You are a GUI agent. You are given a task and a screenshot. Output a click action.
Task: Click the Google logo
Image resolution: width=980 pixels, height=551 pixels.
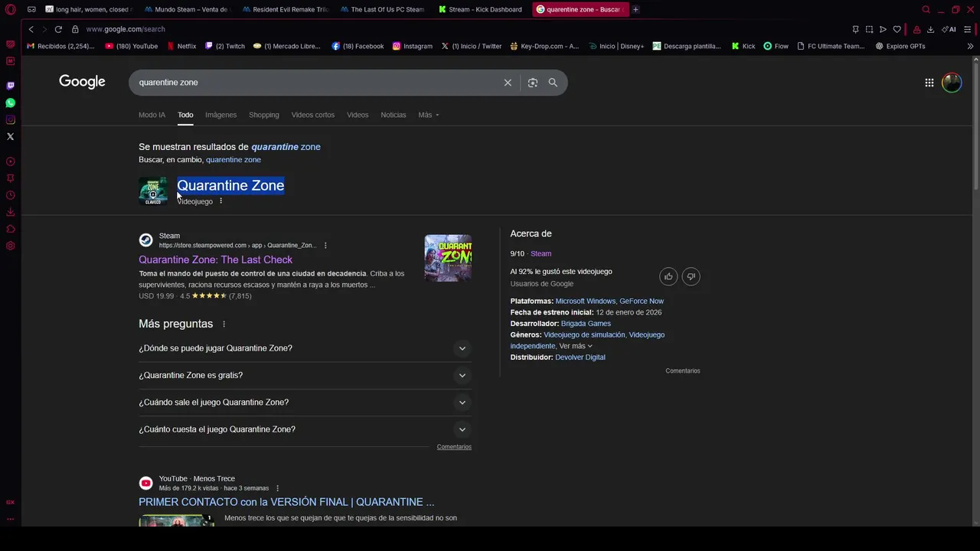coord(82,82)
